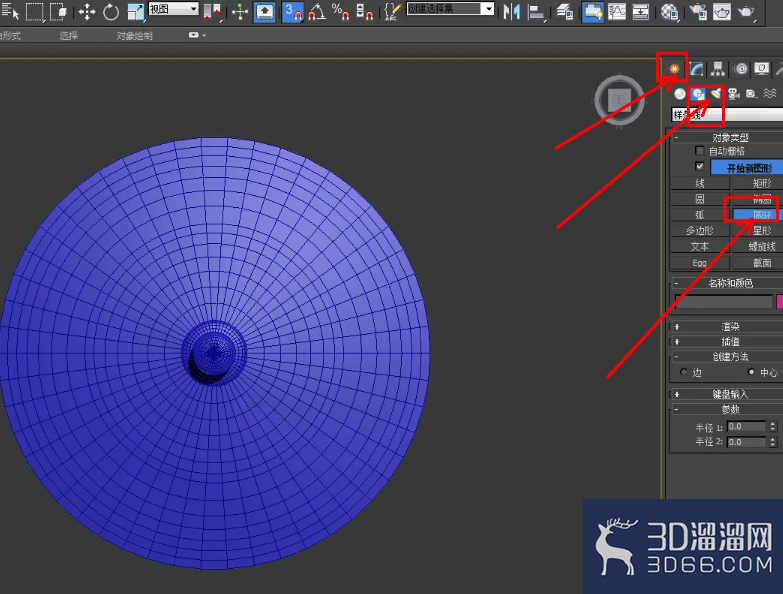The image size is (783, 594).
Task: Click the 矩形 shape button
Action: tap(758, 183)
